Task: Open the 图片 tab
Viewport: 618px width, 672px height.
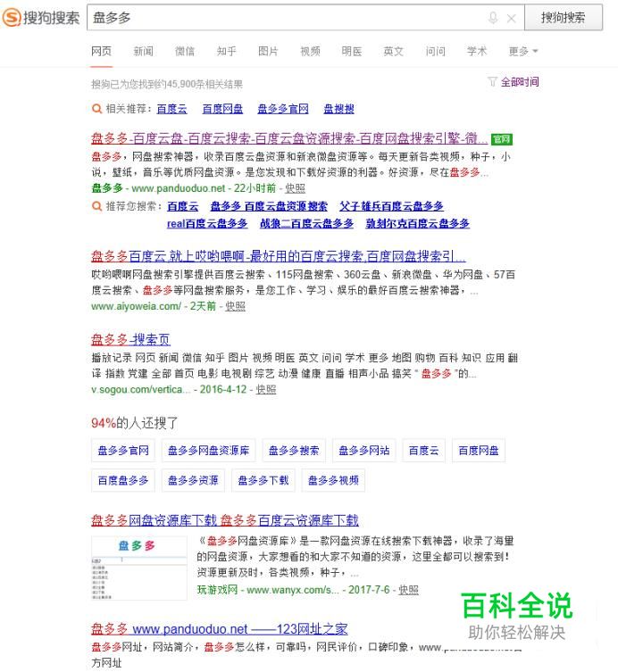Action: tap(268, 52)
